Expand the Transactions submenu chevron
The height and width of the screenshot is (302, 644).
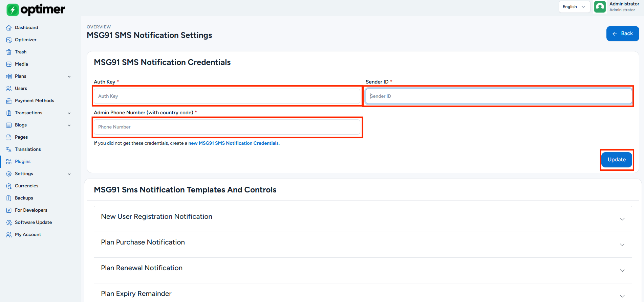pos(69,113)
